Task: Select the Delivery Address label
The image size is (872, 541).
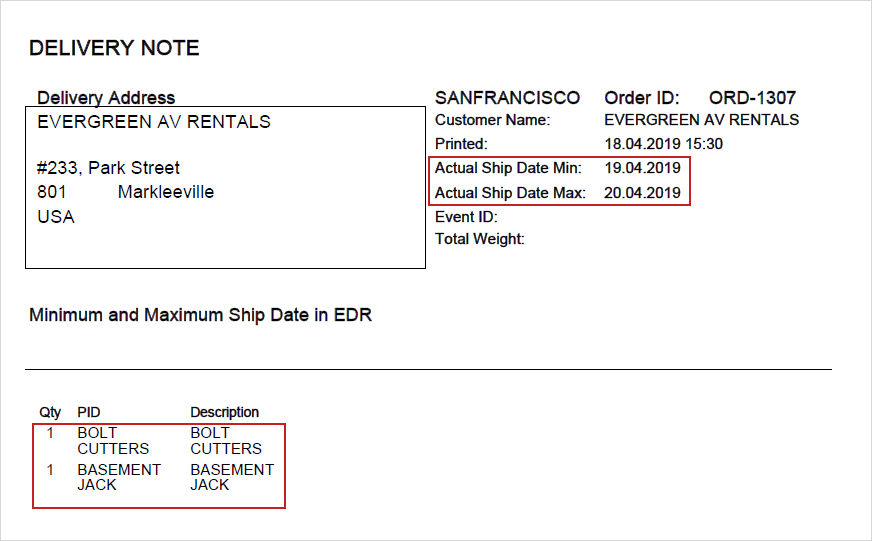Action: 106,98
